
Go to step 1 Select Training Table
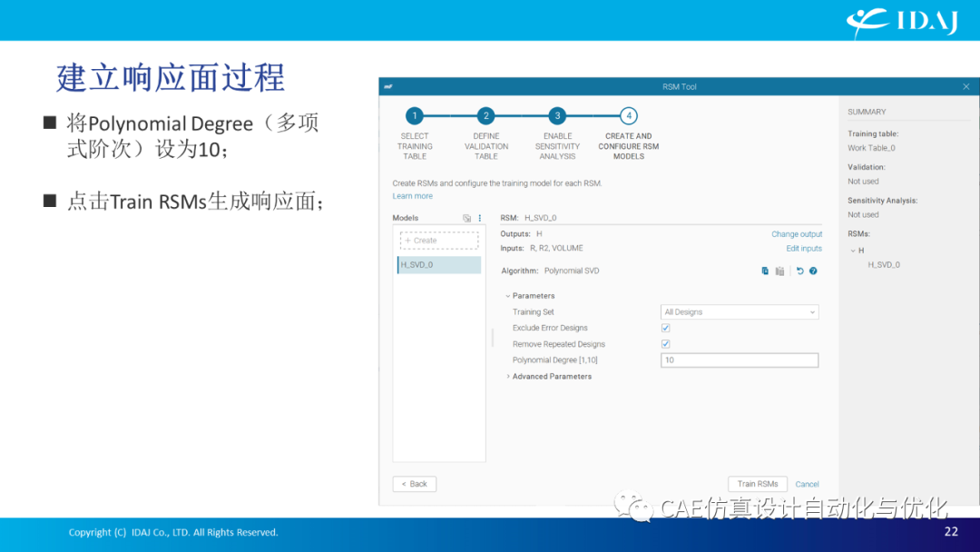click(x=415, y=115)
